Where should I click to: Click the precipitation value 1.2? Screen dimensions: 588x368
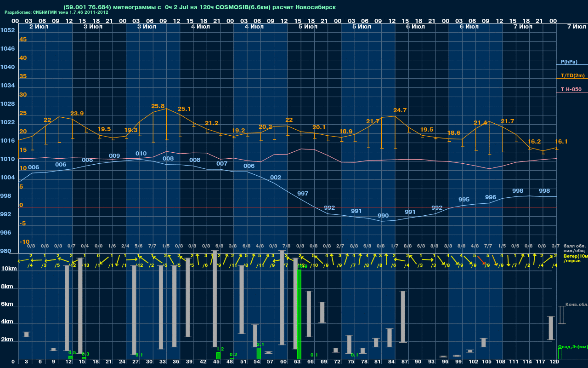coord(220,349)
